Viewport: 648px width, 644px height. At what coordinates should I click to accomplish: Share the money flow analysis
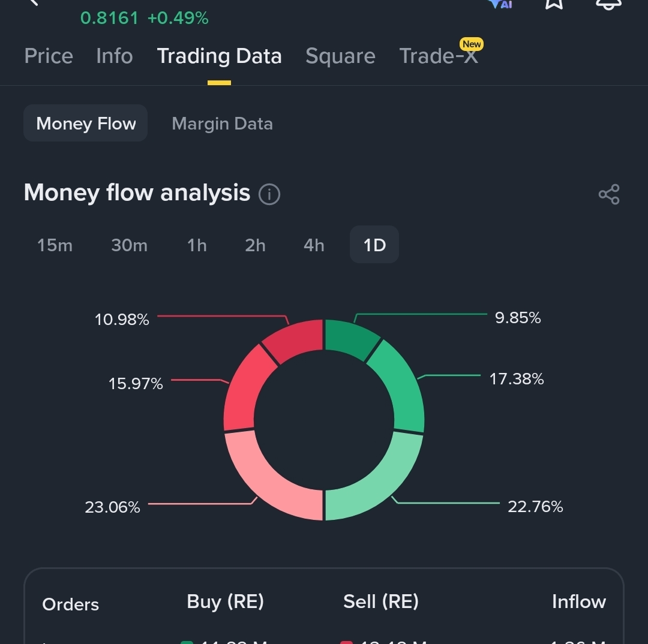click(609, 194)
